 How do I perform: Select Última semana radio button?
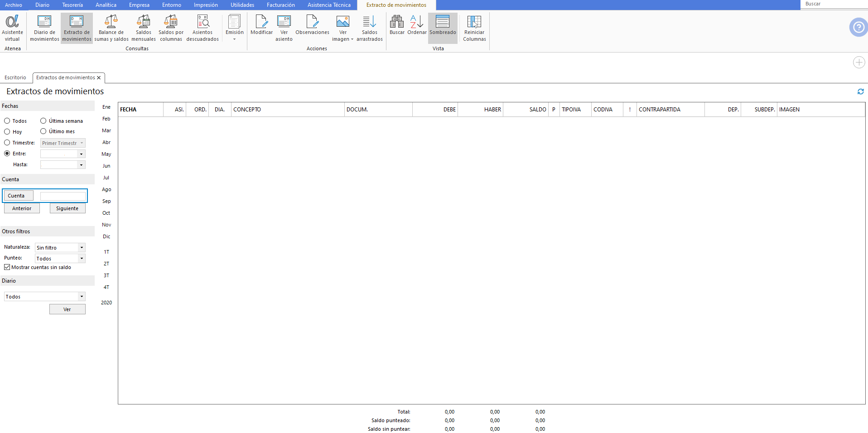[43, 121]
